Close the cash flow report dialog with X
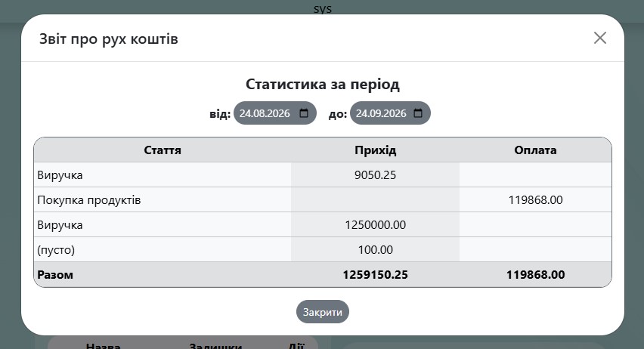This screenshot has height=349, width=644. click(x=599, y=38)
